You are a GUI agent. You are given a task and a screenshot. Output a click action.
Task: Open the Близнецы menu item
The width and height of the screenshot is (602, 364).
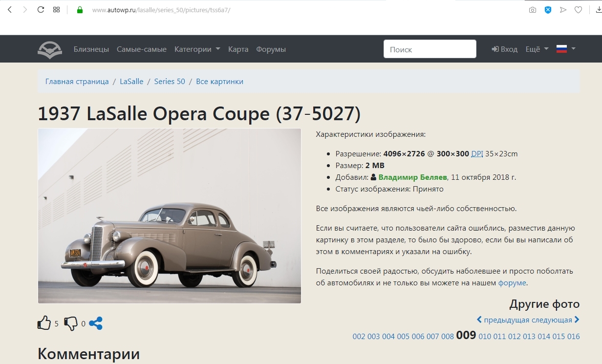pyautogui.click(x=91, y=49)
